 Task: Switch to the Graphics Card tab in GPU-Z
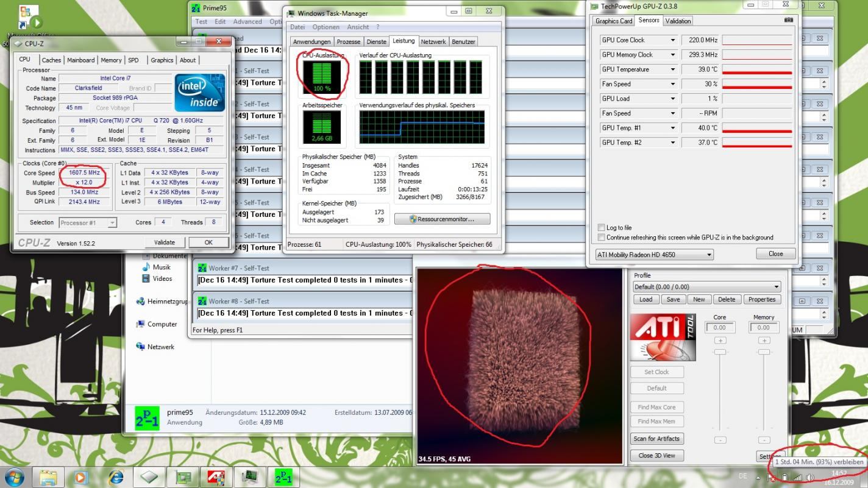point(614,21)
